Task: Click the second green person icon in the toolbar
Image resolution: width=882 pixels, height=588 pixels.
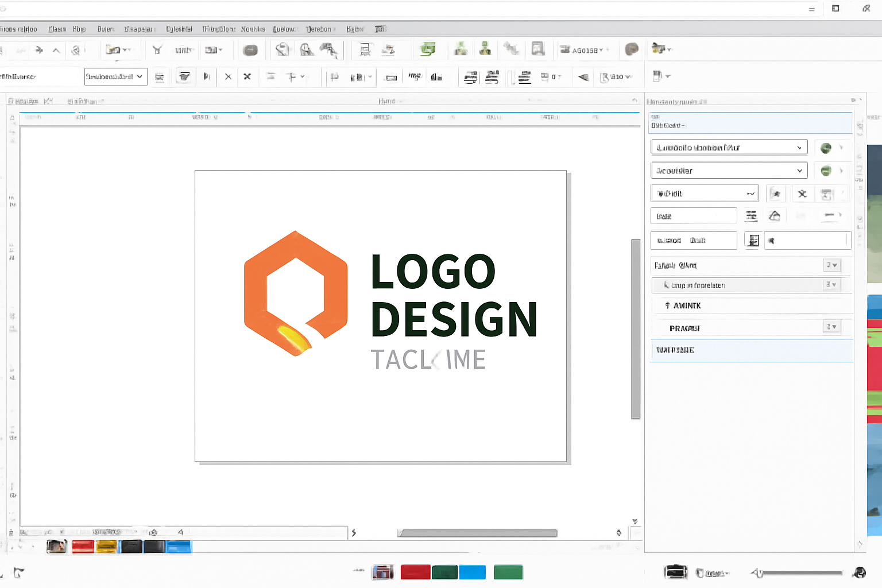Action: pyautogui.click(x=485, y=49)
